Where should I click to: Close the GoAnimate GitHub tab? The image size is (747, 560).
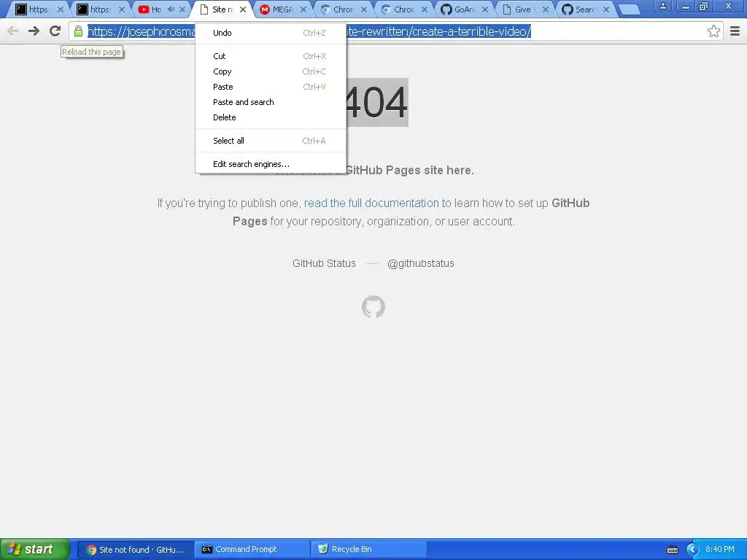pos(485,9)
